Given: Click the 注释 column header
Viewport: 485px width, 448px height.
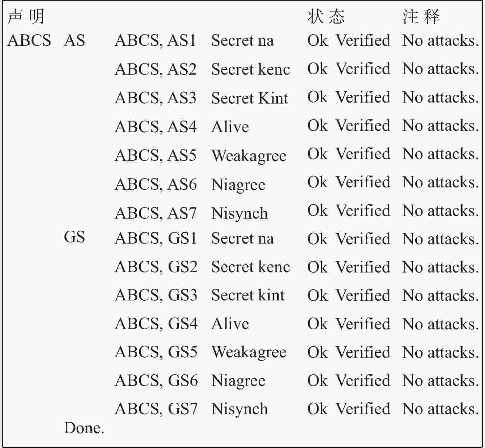Looking at the screenshot, I should pos(421,16).
